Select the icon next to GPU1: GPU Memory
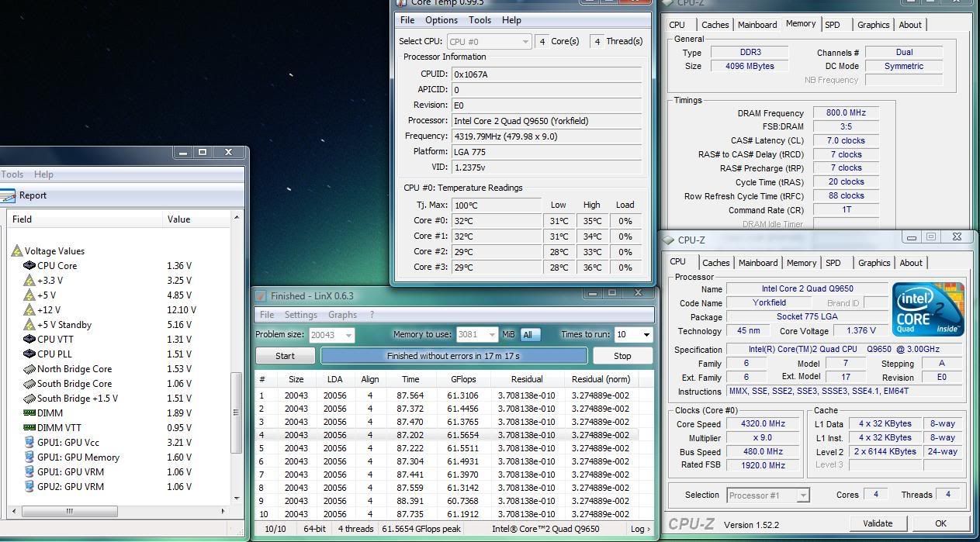Viewport: 980px width, 542px height. click(x=29, y=457)
